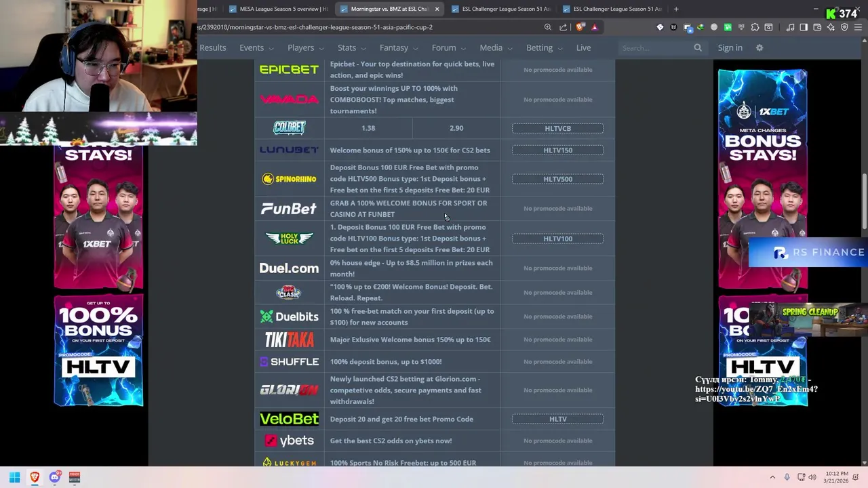Open HLTV settings gear icon
This screenshot has width=868, height=488.
[759, 47]
